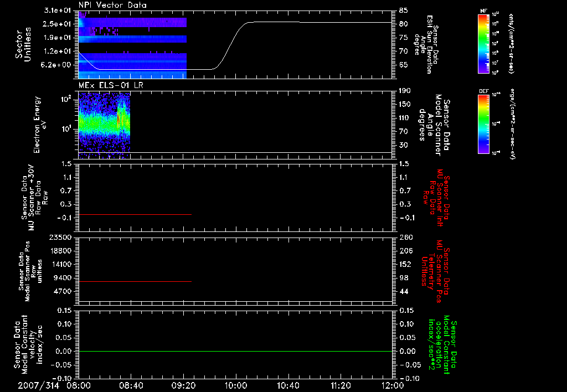Click the NF color scale bar
567x392 pixels.
tap(483, 44)
